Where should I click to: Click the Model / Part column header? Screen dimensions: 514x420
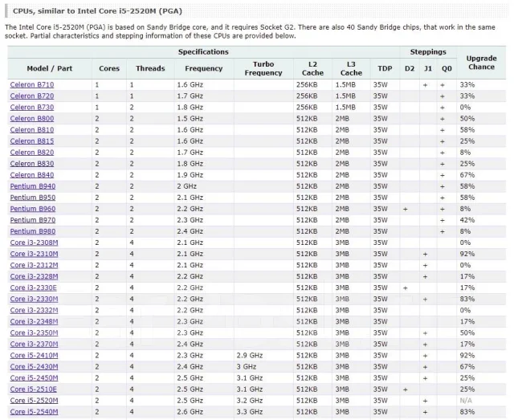50,68
